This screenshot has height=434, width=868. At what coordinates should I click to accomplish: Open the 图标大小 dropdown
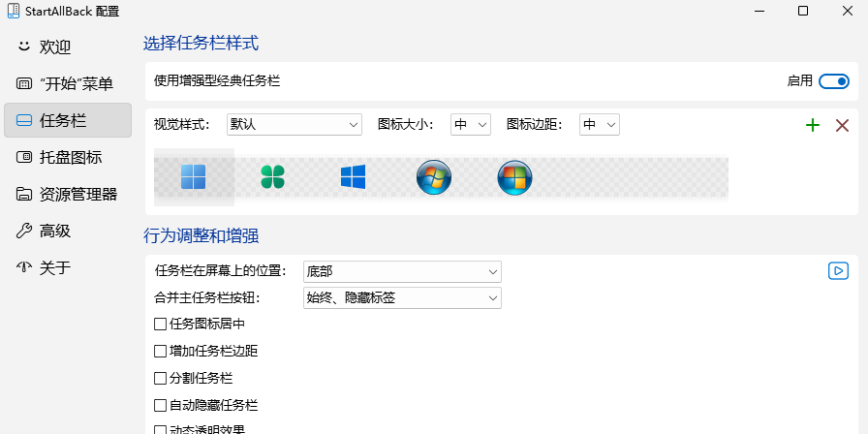[x=471, y=125]
